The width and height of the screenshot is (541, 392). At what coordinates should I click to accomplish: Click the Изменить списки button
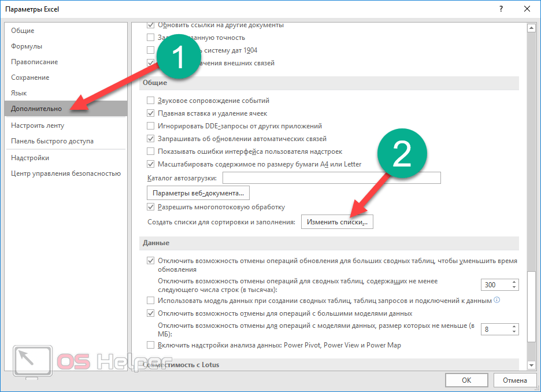tap(337, 222)
